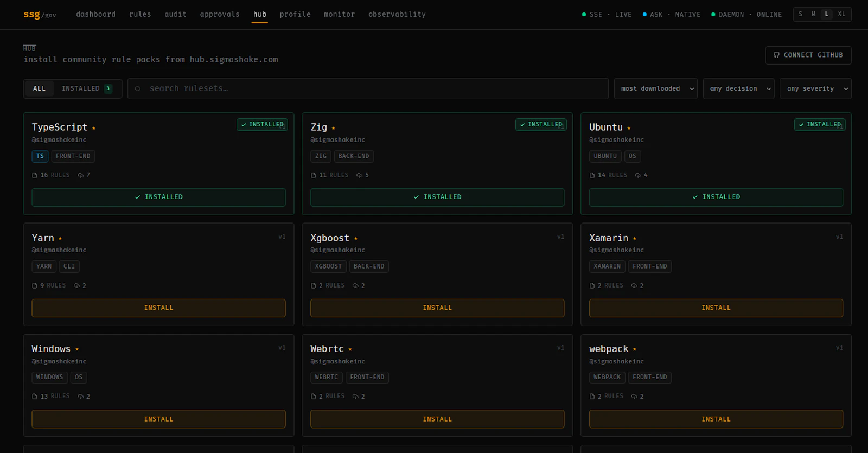Open the observability tab

point(397,15)
